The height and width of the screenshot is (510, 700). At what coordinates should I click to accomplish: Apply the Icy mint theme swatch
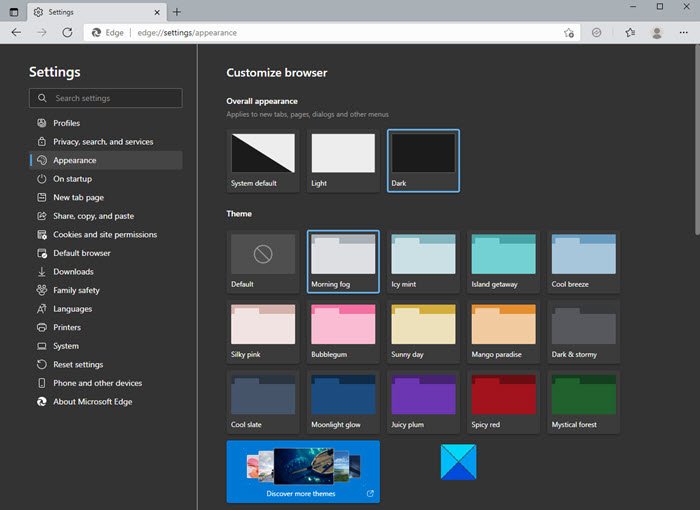pos(423,262)
